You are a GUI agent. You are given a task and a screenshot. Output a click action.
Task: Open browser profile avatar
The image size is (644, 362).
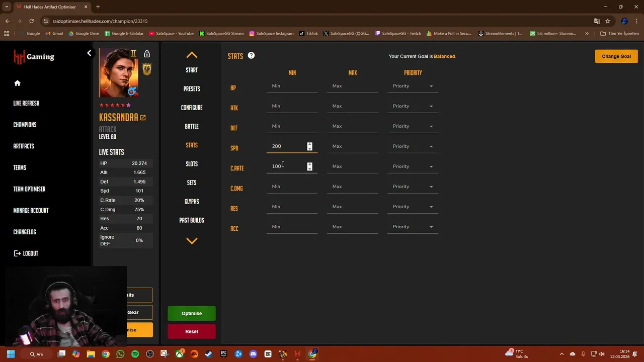624,21
